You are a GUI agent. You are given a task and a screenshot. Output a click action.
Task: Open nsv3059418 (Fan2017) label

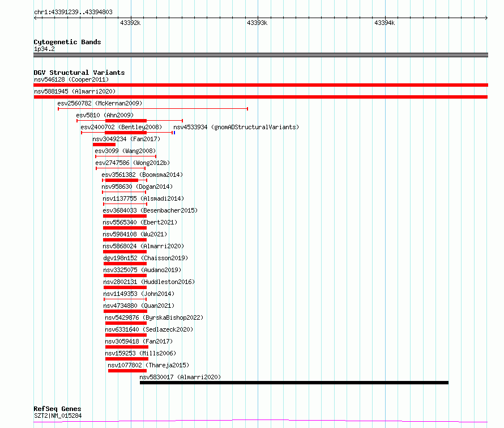pos(139,341)
